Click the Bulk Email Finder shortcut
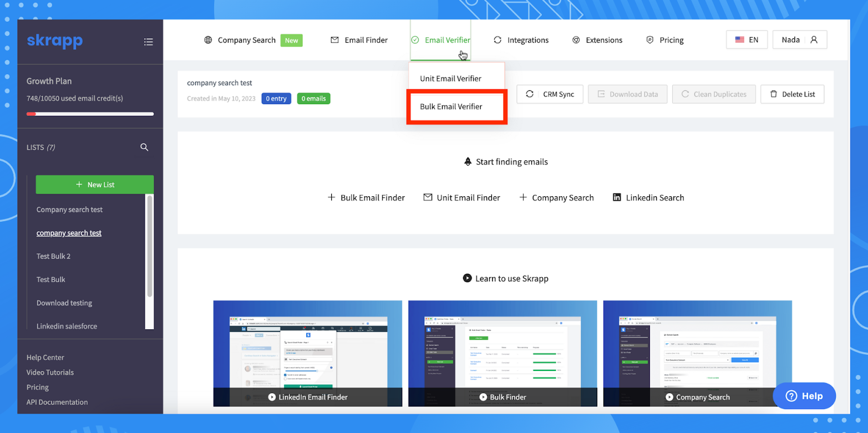 tap(366, 197)
